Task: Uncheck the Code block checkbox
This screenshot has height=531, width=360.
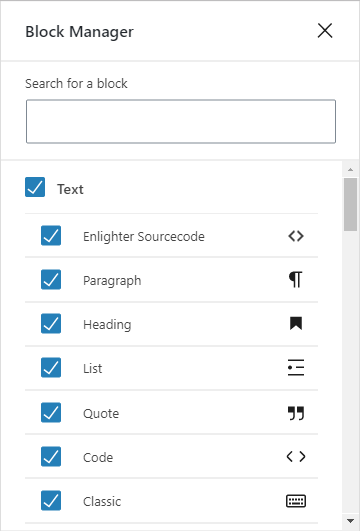Action: (x=51, y=456)
